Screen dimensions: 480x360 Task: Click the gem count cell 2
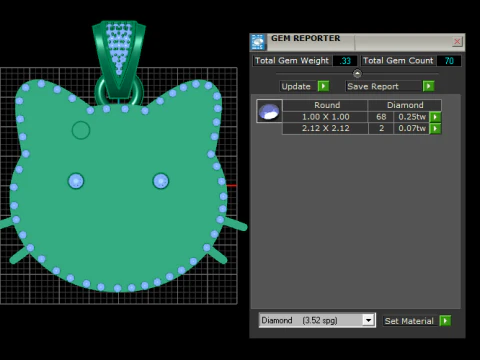(x=381, y=128)
